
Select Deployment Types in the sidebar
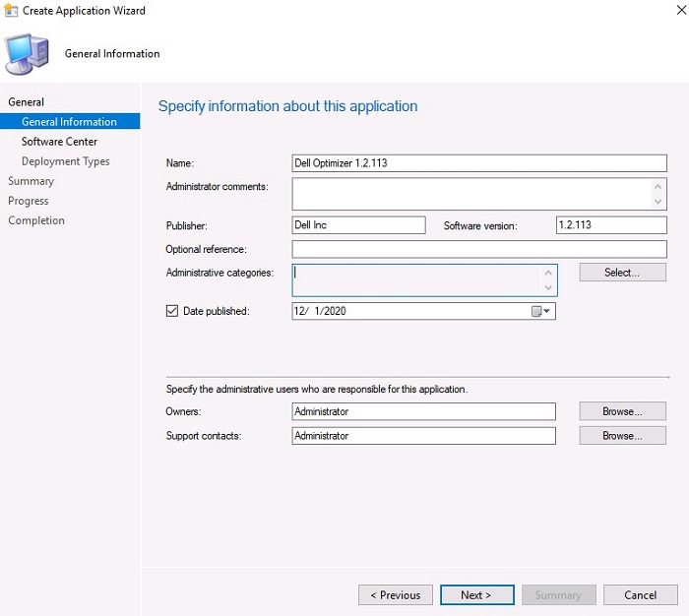66,161
